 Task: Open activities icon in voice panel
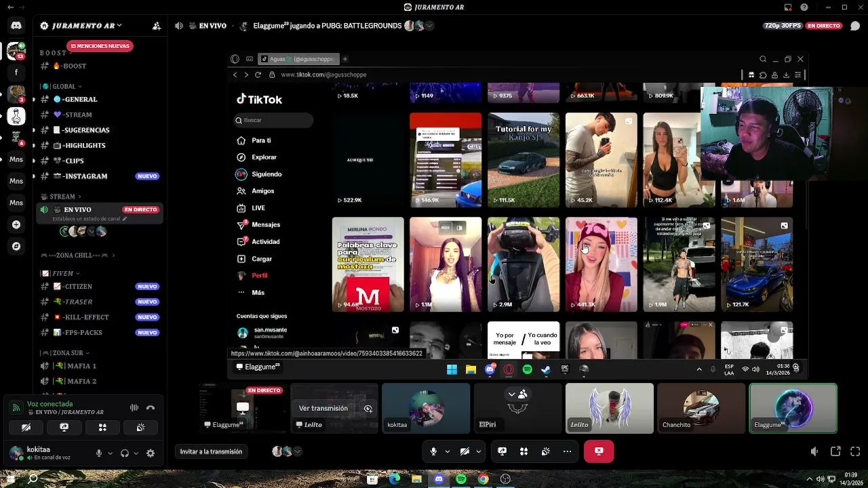point(102,428)
